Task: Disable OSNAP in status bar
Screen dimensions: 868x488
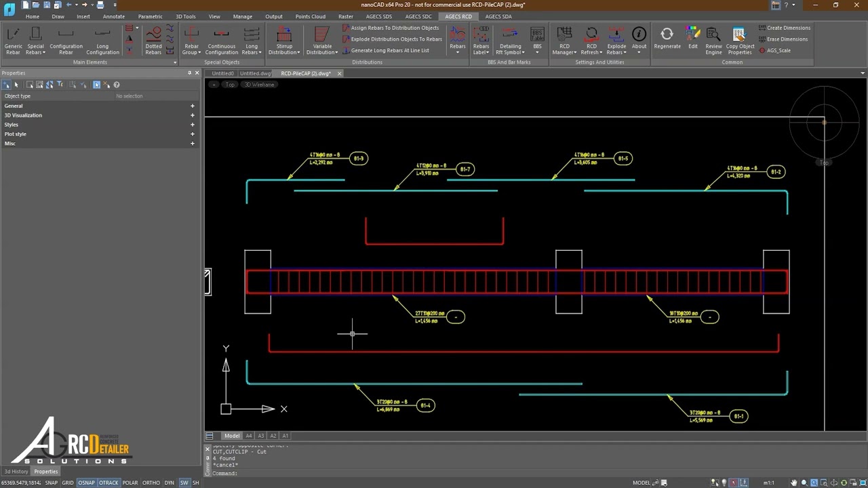Action: [x=86, y=483]
